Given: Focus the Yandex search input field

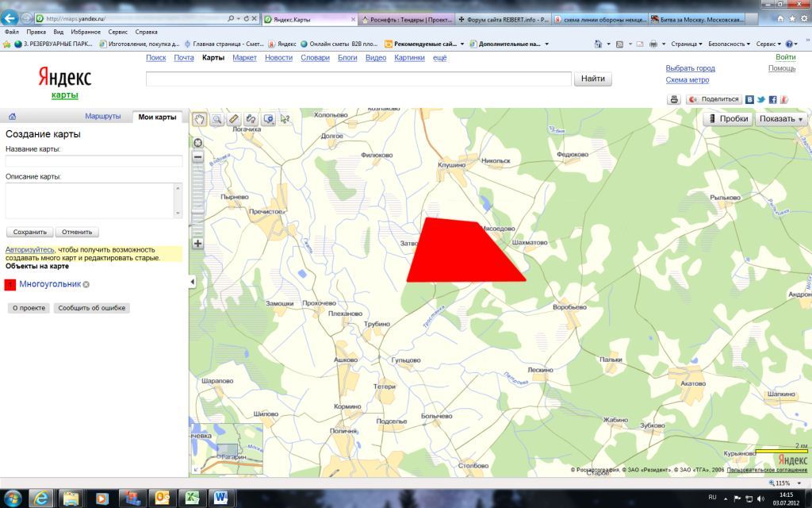Looking at the screenshot, I should coord(358,79).
